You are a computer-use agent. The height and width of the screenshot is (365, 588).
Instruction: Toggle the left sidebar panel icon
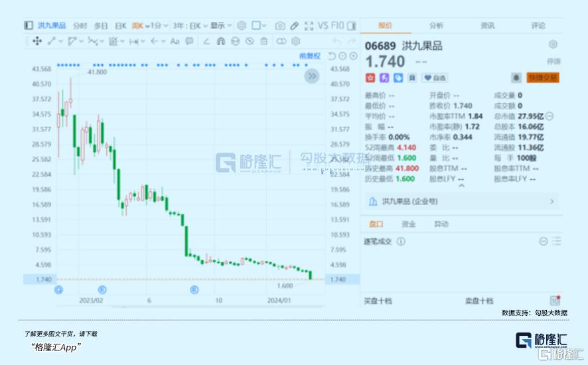pyautogui.click(x=29, y=25)
